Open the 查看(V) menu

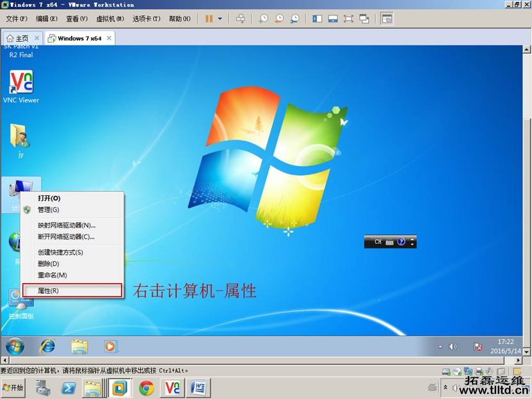point(77,19)
